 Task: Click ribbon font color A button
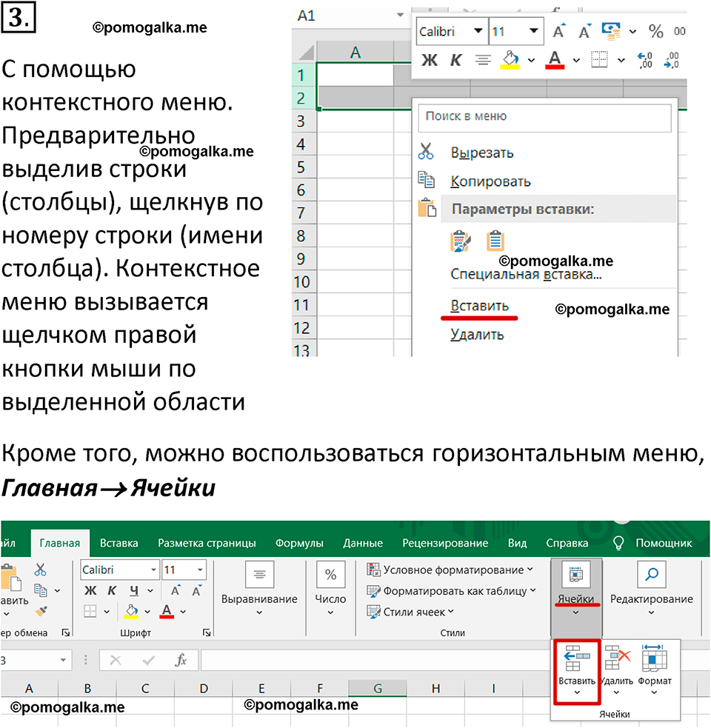(x=167, y=611)
